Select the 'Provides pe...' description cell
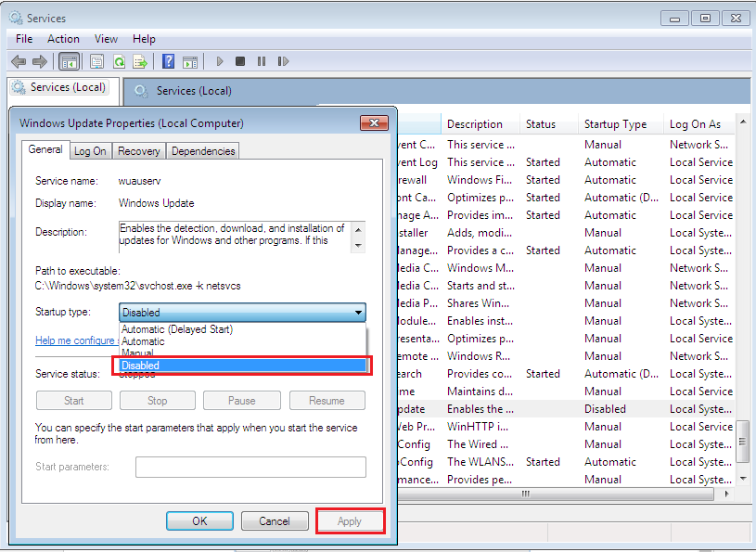The width and height of the screenshot is (756, 552). point(480,480)
